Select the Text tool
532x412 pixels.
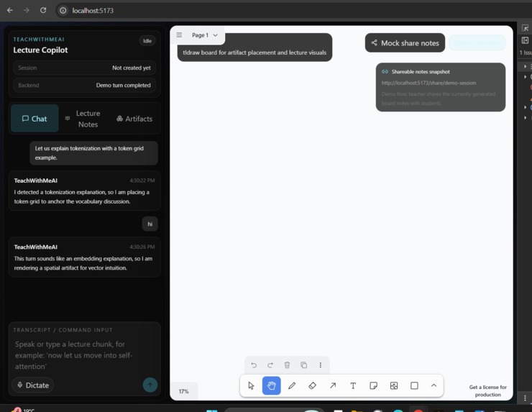point(353,385)
